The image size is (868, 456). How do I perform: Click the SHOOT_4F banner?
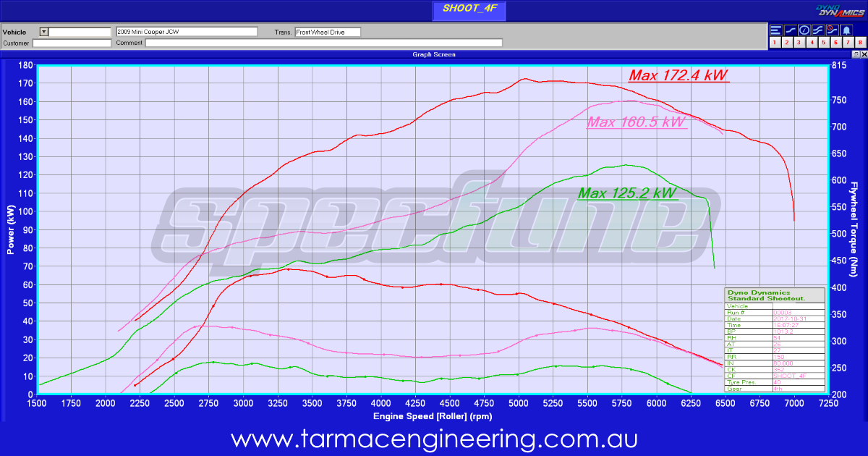click(x=469, y=10)
